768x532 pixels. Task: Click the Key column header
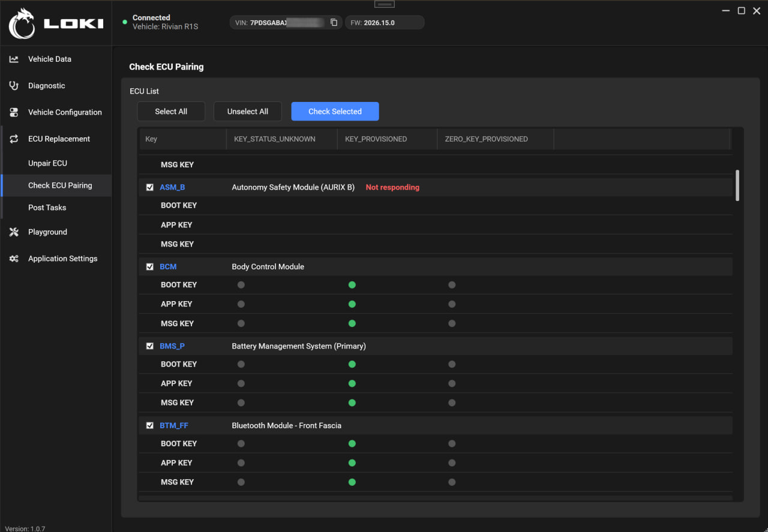point(182,139)
